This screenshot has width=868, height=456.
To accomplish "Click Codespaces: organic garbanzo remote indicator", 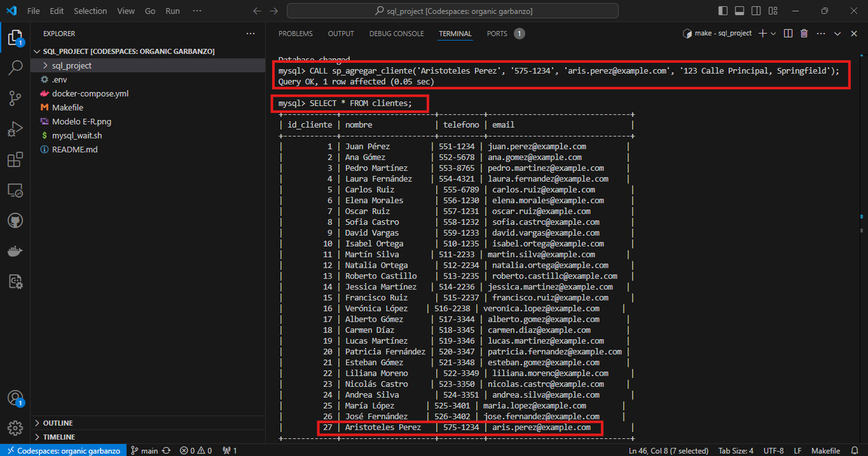I will pyautogui.click(x=62, y=451).
